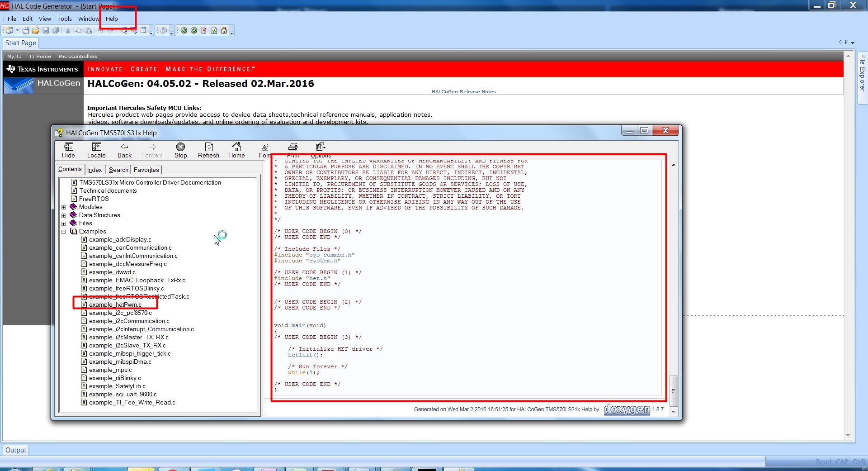This screenshot has height=471, width=868.
Task: Expand the Files tree node
Action: point(64,224)
